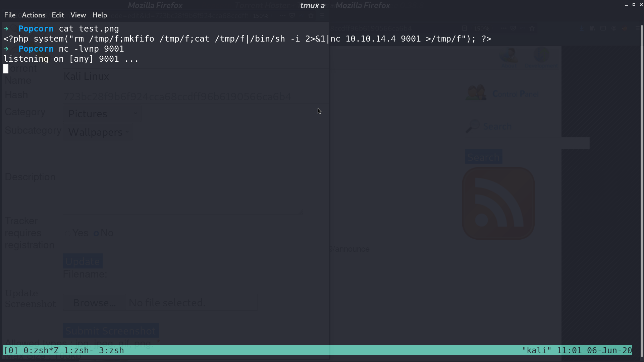The width and height of the screenshot is (644, 362).
Task: Open Subcategory 'Wallpapers' dropdown in Firefox behind
Action: (98, 132)
